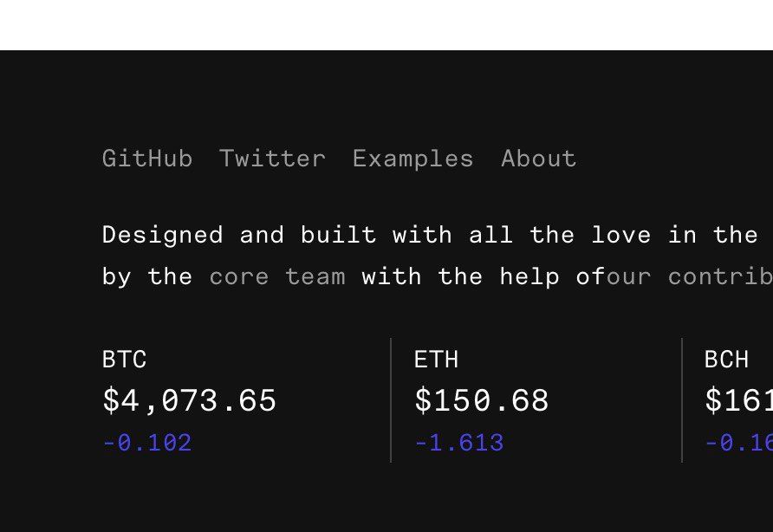Click the ETH price $150.68
Image resolution: width=773 pixels, height=532 pixels.
(482, 400)
